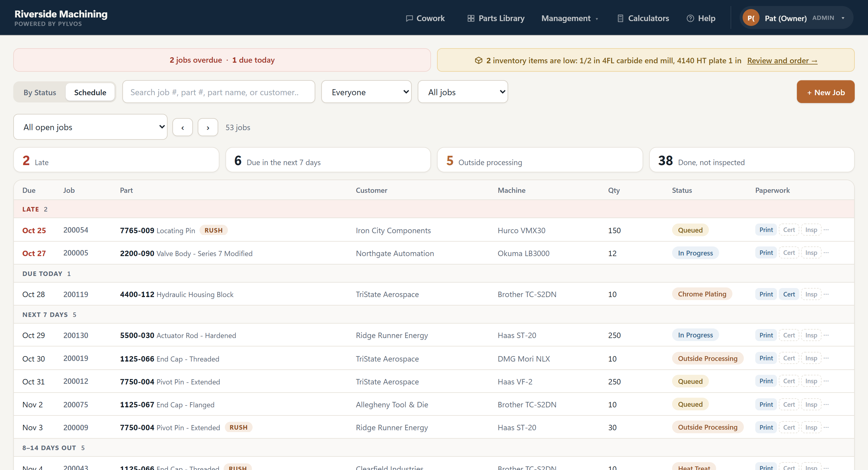The image size is (868, 470).
Task: Go to previous schedule period arrow
Action: [x=183, y=127]
